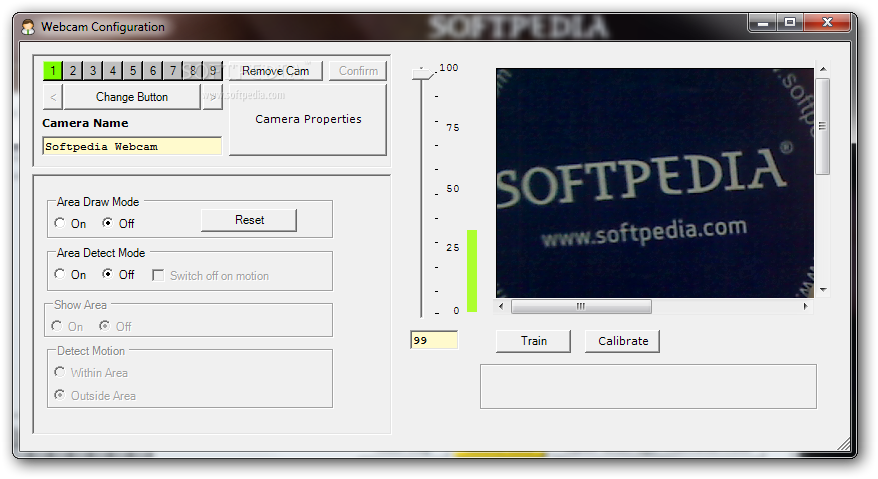Select camera slot 8
The width and height of the screenshot is (878, 479).
[x=193, y=71]
